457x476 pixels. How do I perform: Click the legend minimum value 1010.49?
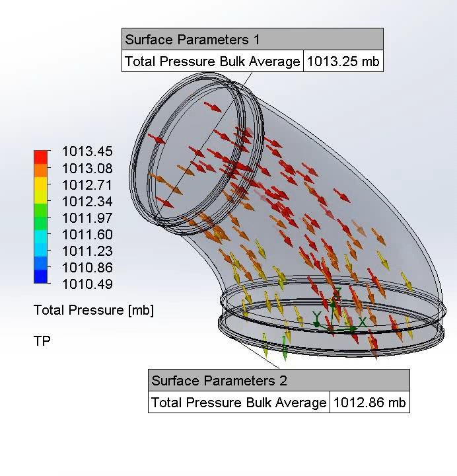tap(87, 285)
